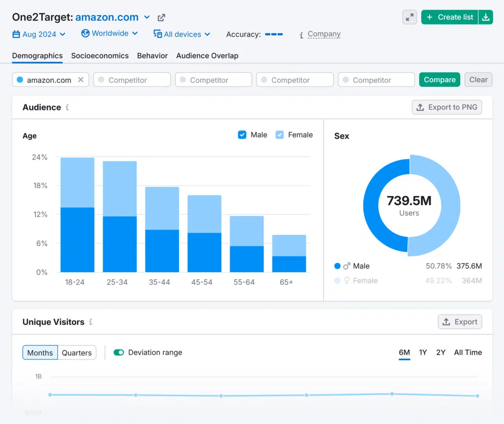Expand the amazon.com domain chevron
Image resolution: width=504 pixels, height=424 pixels.
click(147, 18)
